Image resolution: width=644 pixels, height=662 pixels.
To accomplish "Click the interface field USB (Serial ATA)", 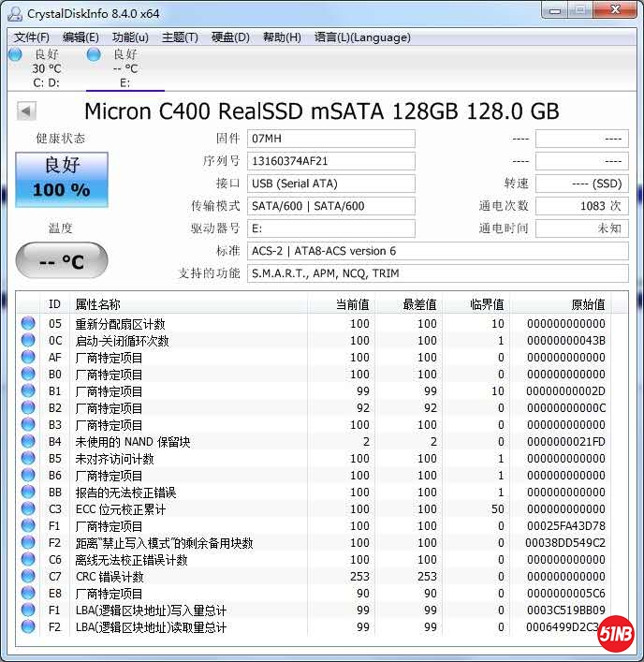I will (x=330, y=184).
